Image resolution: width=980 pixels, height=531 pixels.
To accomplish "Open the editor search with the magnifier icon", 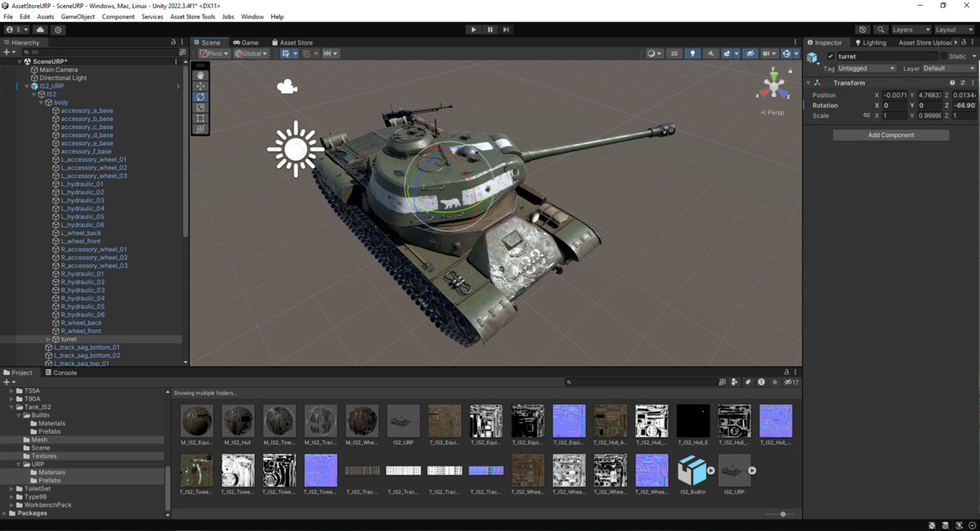I will pos(881,29).
